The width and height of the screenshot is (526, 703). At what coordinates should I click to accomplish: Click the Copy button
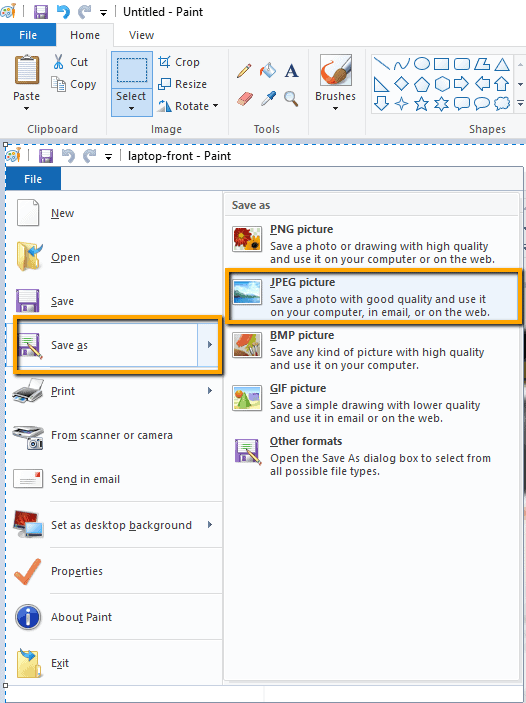(74, 84)
